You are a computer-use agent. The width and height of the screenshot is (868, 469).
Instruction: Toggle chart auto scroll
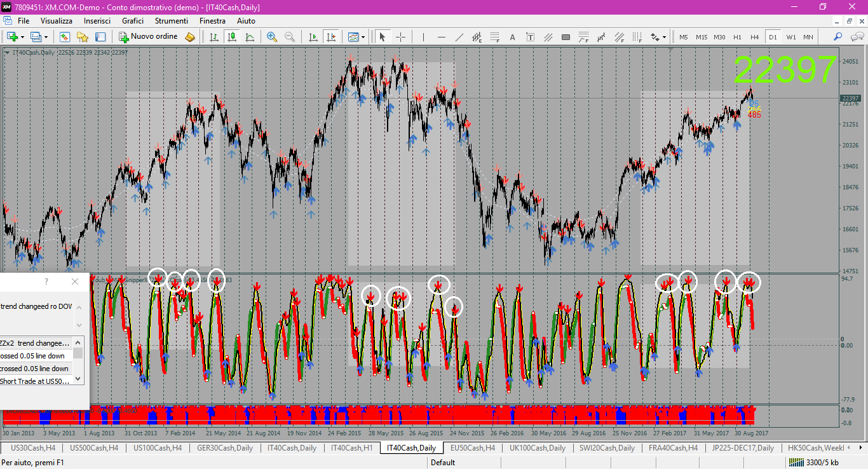313,37
